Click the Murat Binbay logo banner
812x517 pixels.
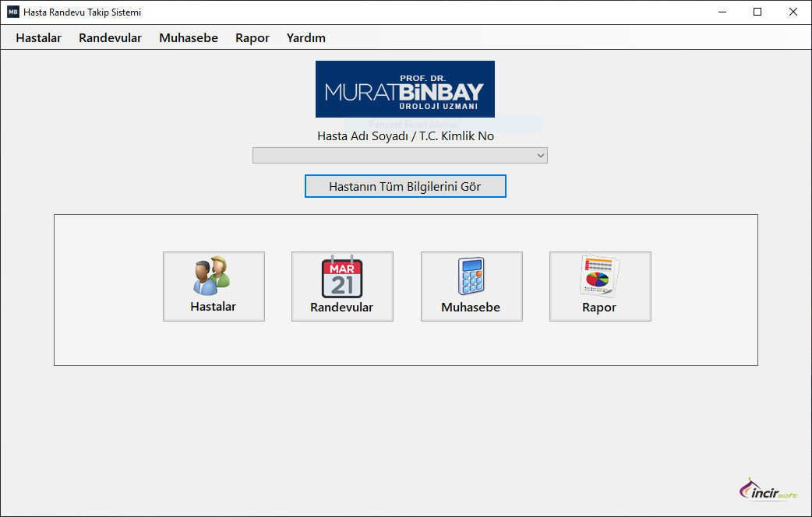click(405, 89)
